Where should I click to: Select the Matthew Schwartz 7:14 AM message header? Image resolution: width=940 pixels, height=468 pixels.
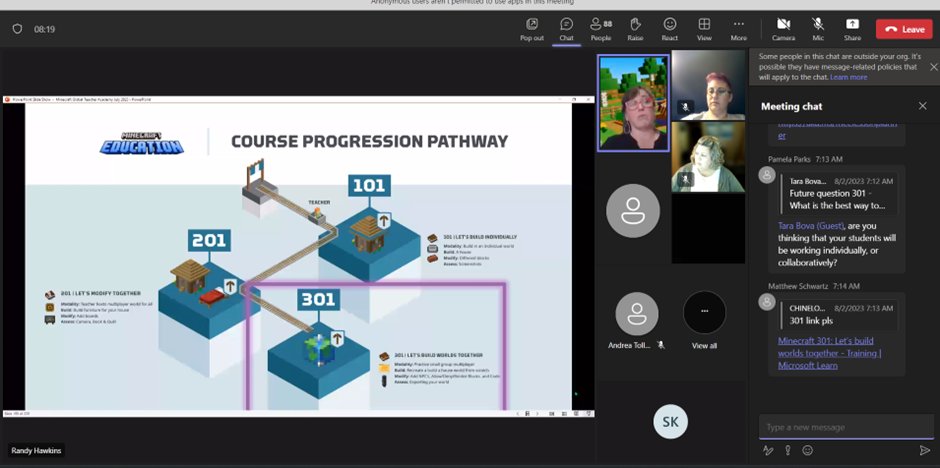pyautogui.click(x=814, y=286)
